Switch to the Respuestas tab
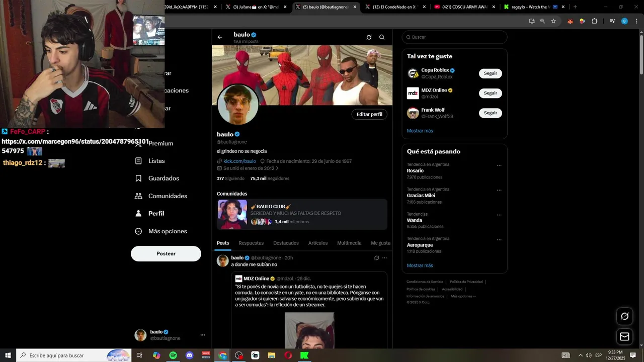The height and width of the screenshot is (362, 644). [x=251, y=243]
